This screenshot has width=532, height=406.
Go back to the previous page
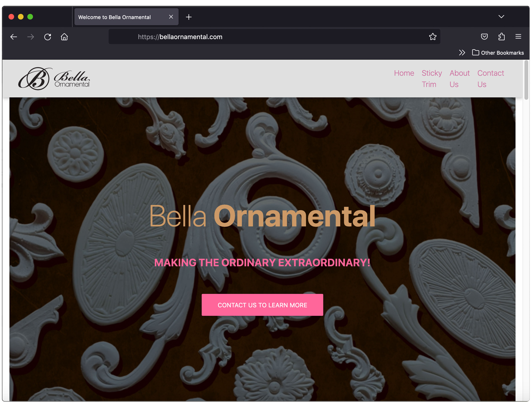click(13, 37)
